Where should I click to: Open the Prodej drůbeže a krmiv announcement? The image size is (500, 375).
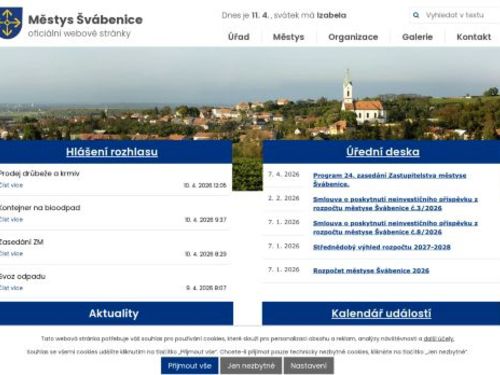coord(39,173)
